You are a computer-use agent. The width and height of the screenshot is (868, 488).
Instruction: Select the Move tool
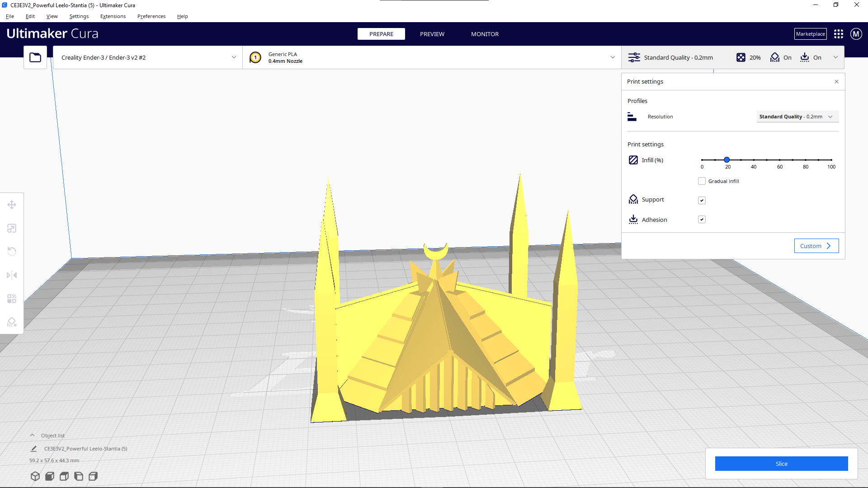tap(12, 205)
